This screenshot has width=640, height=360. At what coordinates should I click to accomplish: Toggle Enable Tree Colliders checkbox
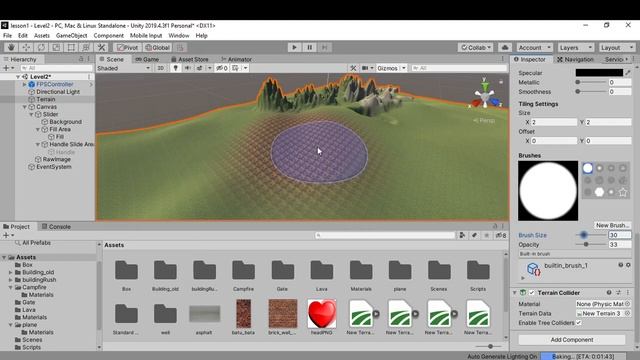coord(579,322)
